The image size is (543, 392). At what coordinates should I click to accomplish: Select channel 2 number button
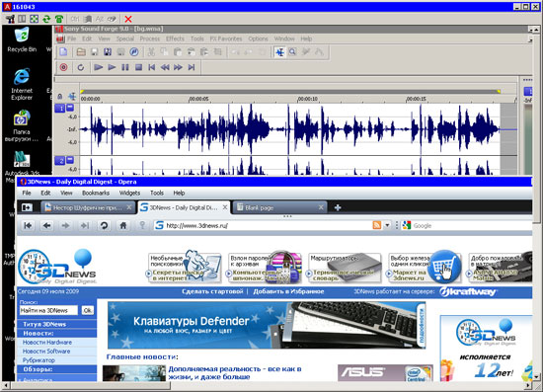point(60,161)
